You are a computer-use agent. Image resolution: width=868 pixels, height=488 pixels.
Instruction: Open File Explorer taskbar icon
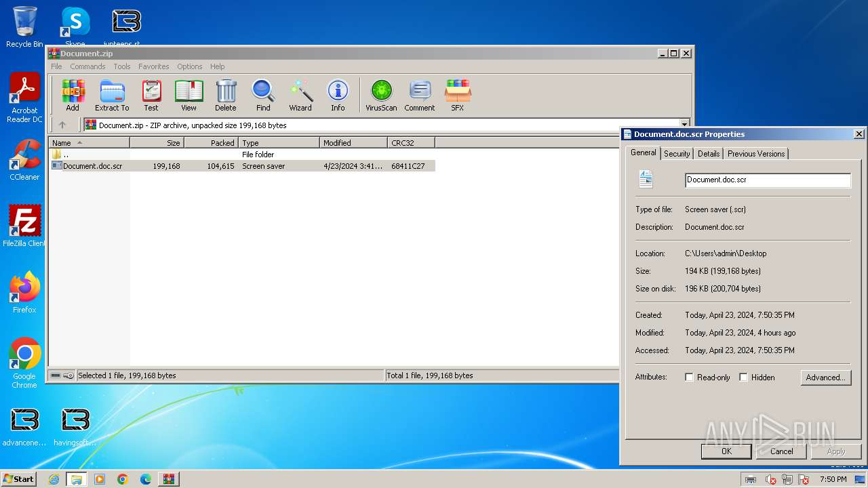click(x=77, y=479)
